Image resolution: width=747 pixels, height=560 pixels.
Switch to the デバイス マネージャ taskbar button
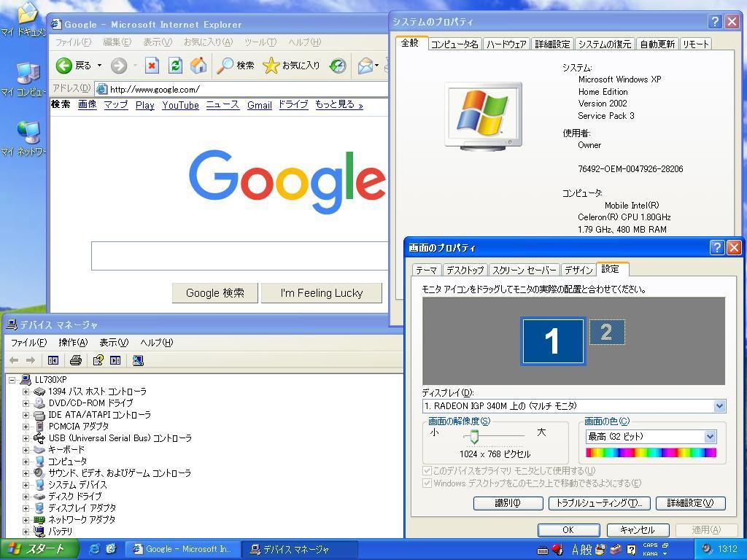pos(299,549)
